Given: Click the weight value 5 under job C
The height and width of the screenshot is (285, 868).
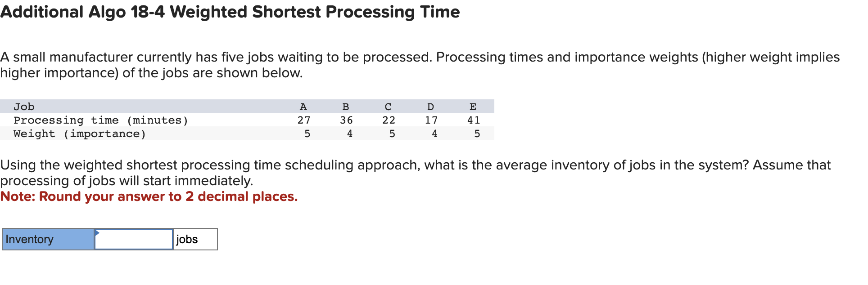Looking at the screenshot, I should [x=391, y=133].
